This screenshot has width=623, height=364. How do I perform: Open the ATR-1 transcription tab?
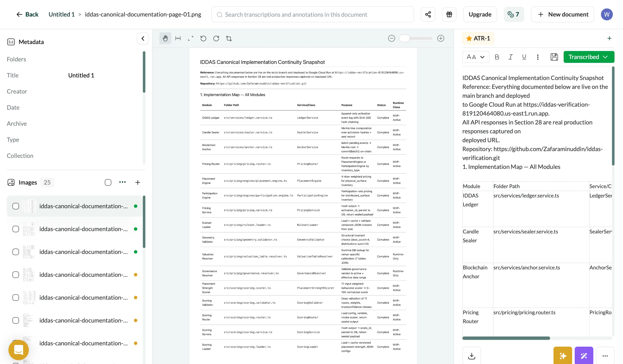point(478,38)
